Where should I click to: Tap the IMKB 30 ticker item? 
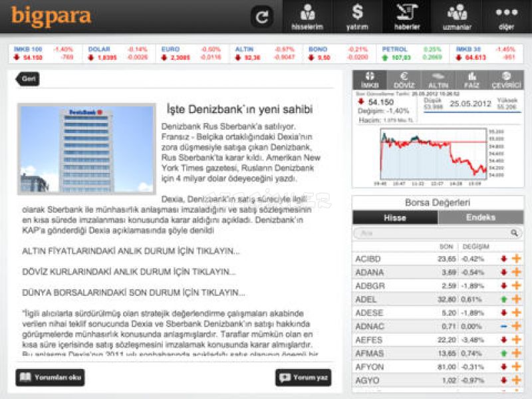486,53
